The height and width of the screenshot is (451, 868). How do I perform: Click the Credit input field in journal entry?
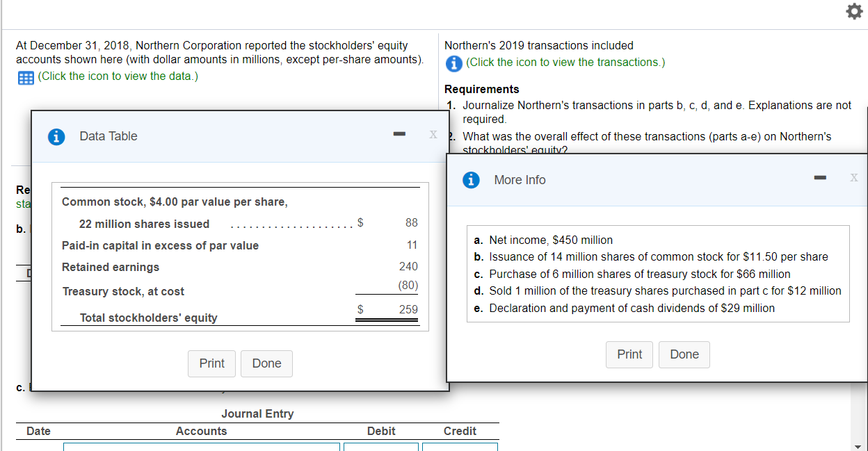pyautogui.click(x=460, y=447)
